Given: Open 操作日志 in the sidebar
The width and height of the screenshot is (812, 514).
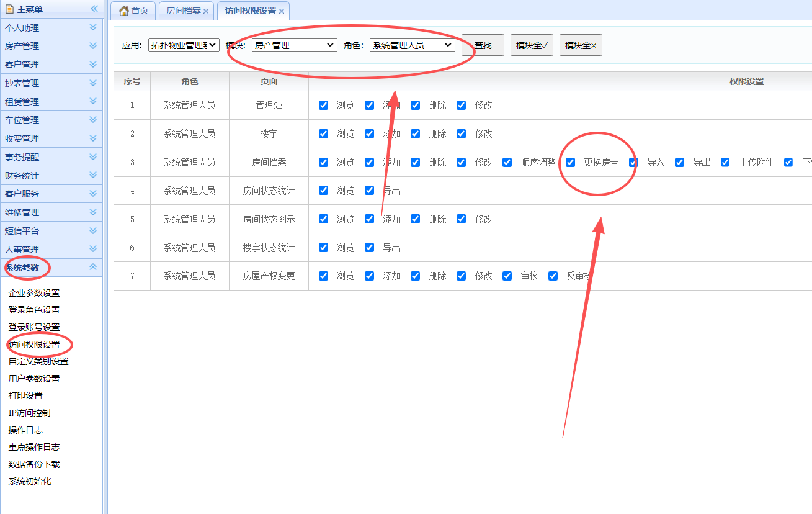Looking at the screenshot, I should (25, 430).
